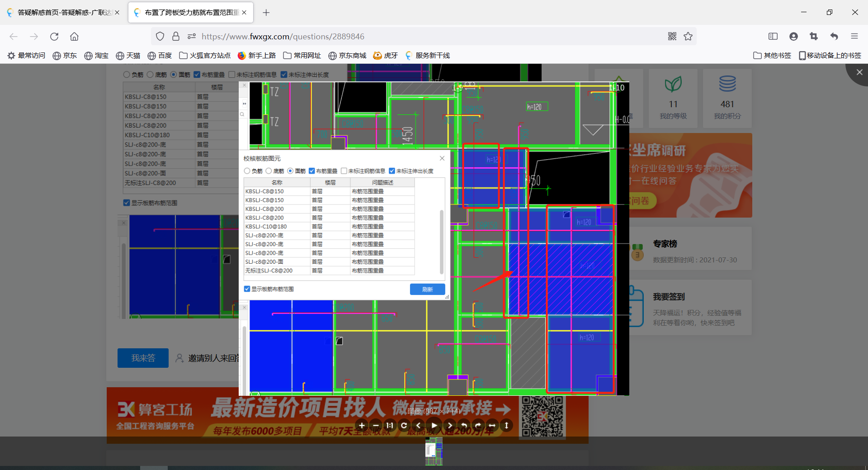Flip image horizontally

tap(492, 425)
